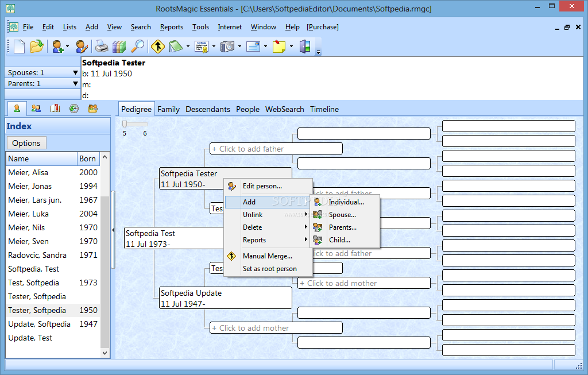This screenshot has height=375, width=588.
Task: Sort the index by the Name column header
Action: pos(41,158)
